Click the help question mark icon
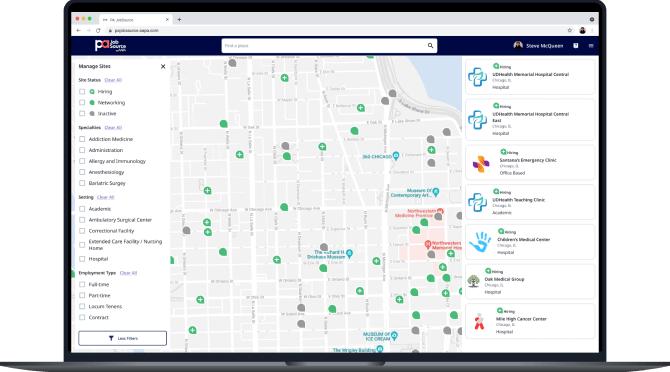Viewport: 670px width, 372px height. [576, 46]
